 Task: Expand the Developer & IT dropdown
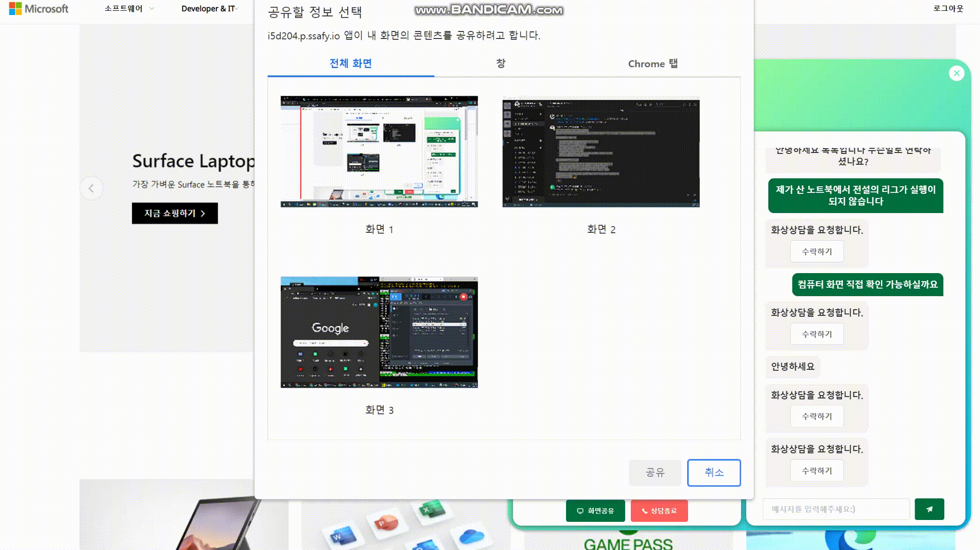point(210,8)
